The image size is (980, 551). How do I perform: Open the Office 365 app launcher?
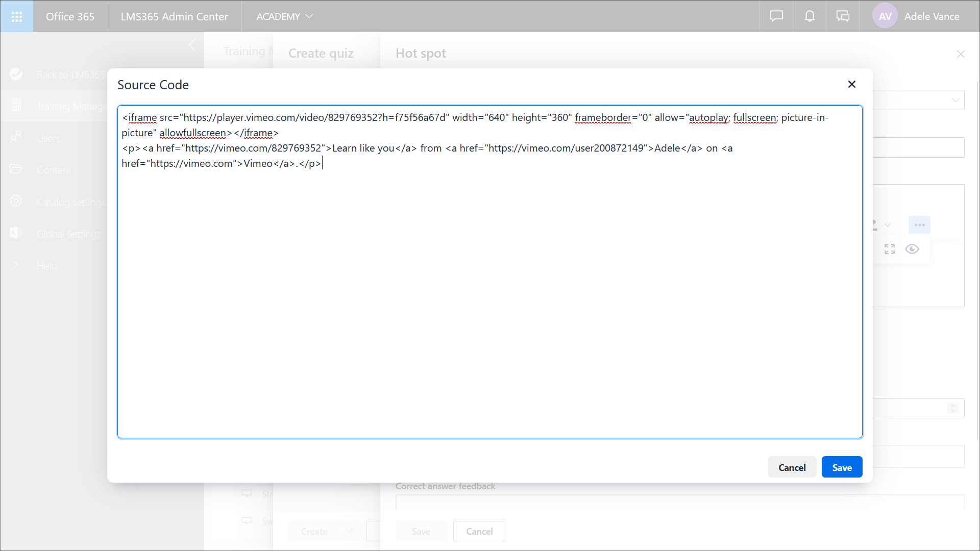pyautogui.click(x=16, y=16)
